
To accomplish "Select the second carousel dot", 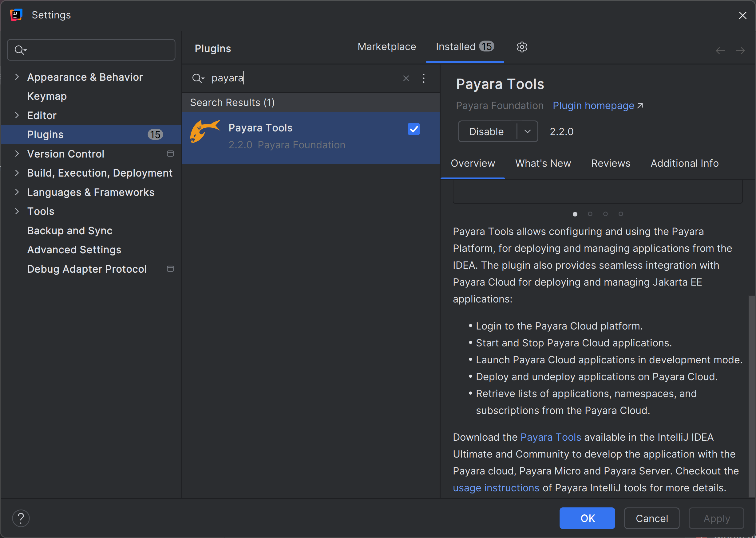I will pyautogui.click(x=590, y=214).
